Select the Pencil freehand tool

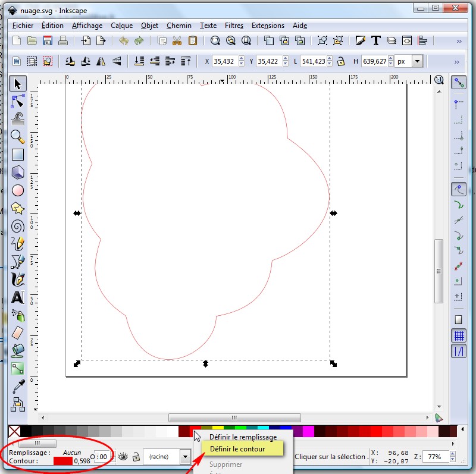click(x=18, y=244)
